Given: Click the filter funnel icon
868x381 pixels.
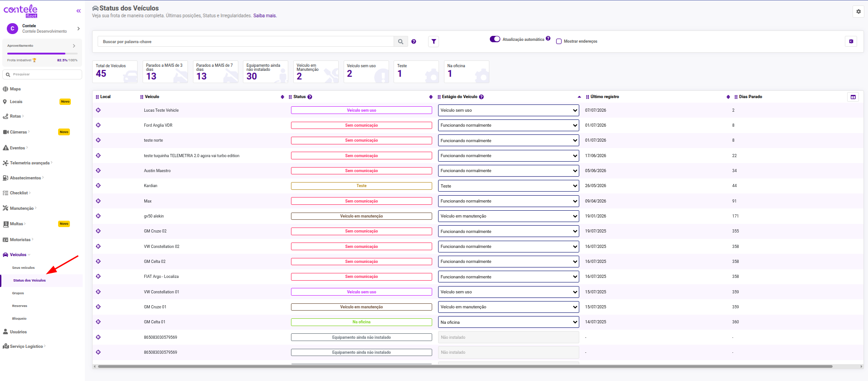Looking at the screenshot, I should (434, 42).
